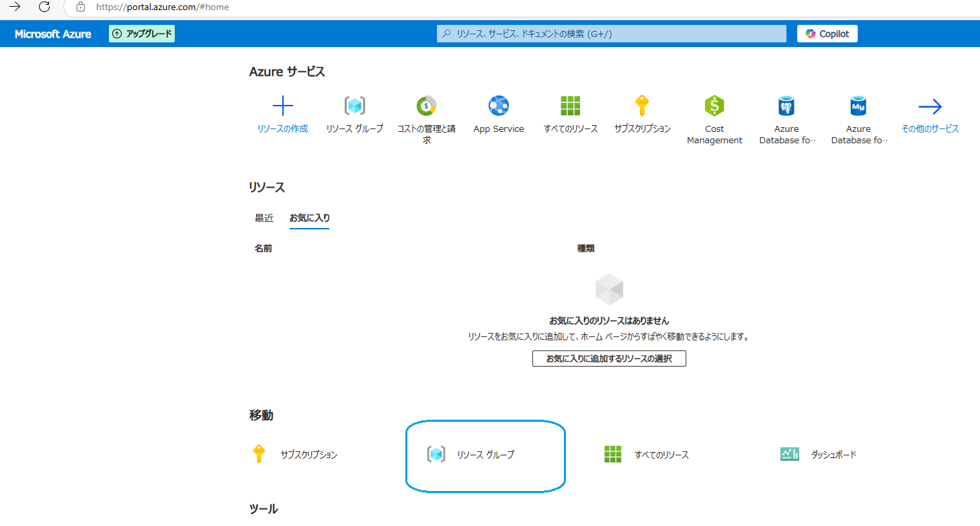This screenshot has width=980, height=526.
Task: Open すべてのリソース grid icon in Azure サービス
Action: pyautogui.click(x=570, y=106)
